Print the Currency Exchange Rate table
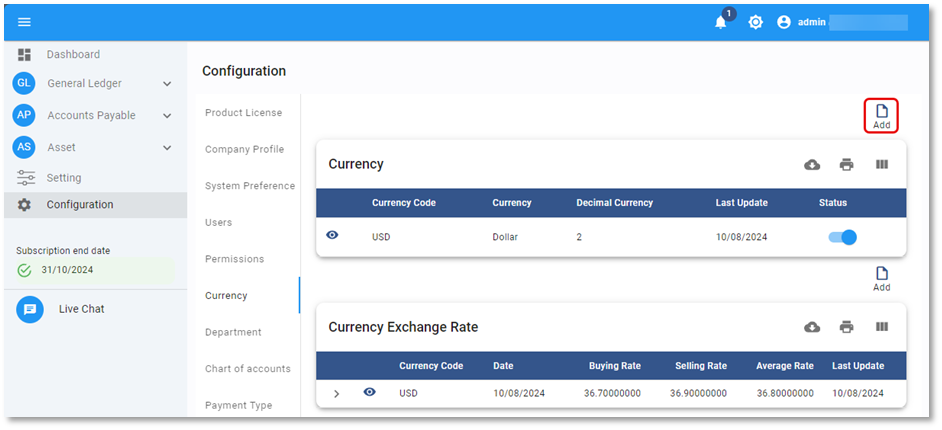Screen dimensions: 942x430 tap(846, 327)
